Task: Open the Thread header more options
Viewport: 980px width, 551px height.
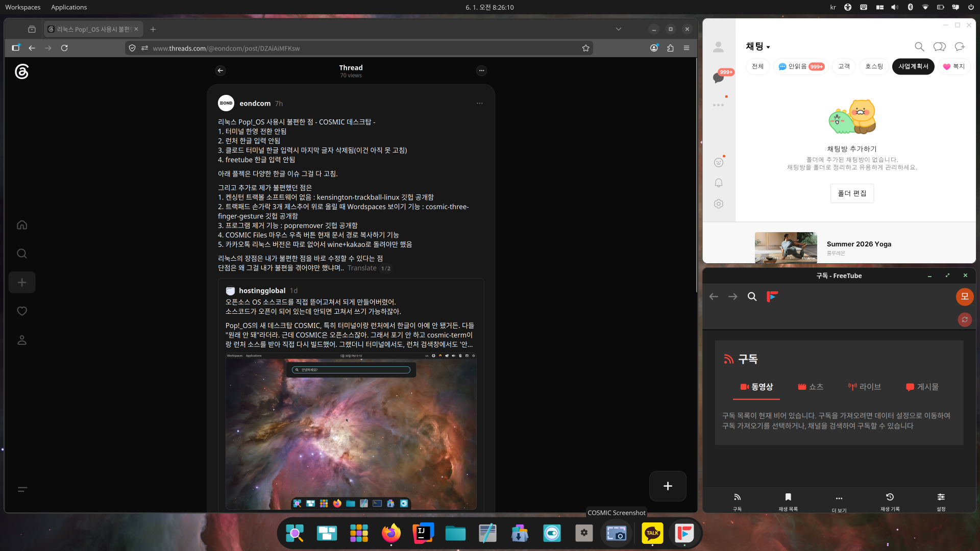Action: [481, 70]
